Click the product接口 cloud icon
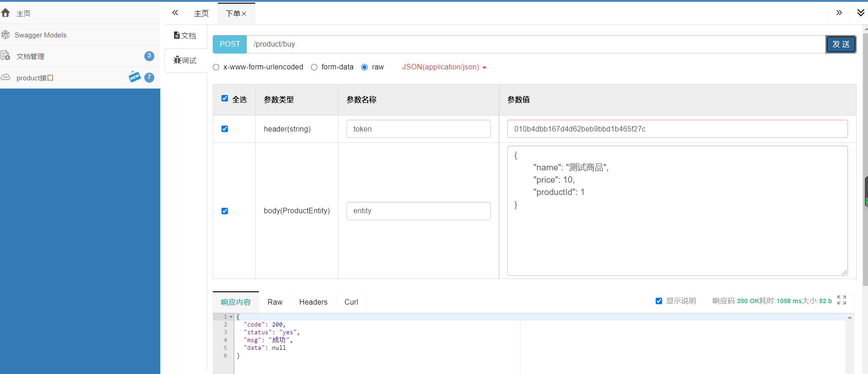868x374 pixels. (x=5, y=77)
